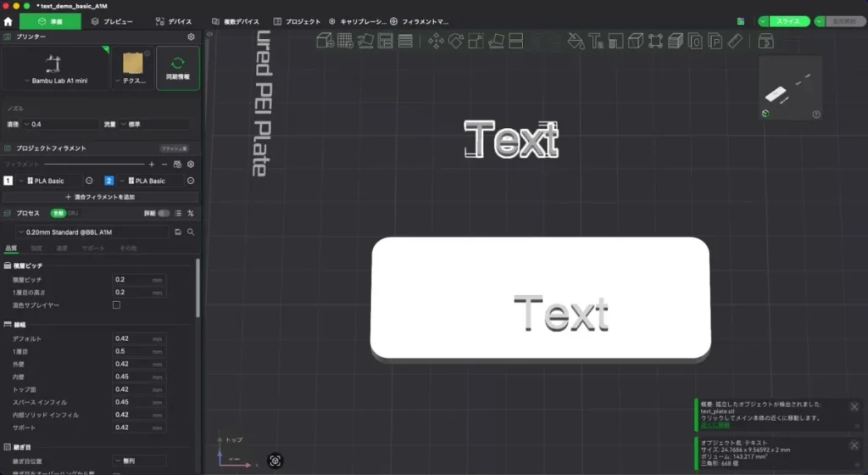The width and height of the screenshot is (868, 475).
Task: Open the Support painting tool
Action: [615, 41]
